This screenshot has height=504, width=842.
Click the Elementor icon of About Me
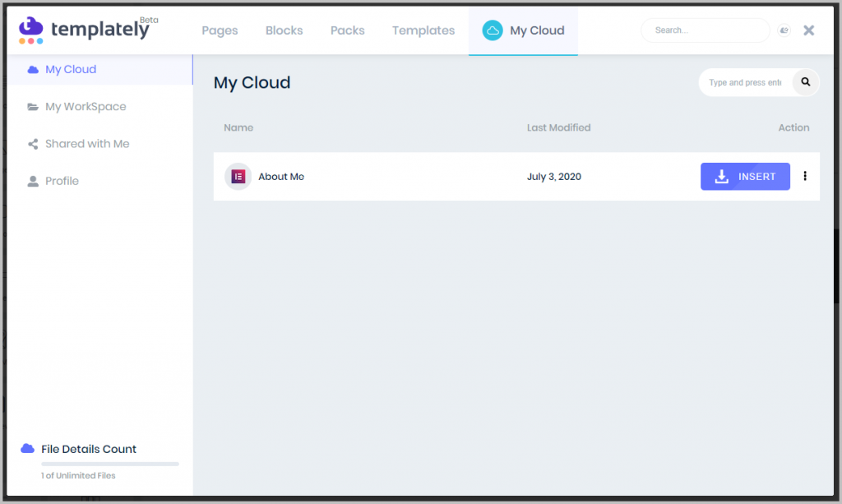tap(238, 177)
